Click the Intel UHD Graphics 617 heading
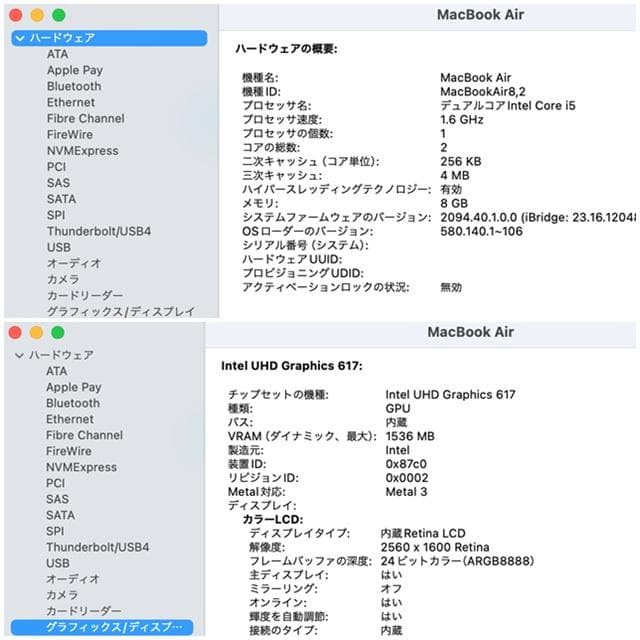Screen dimensions: 640x640 291,366
